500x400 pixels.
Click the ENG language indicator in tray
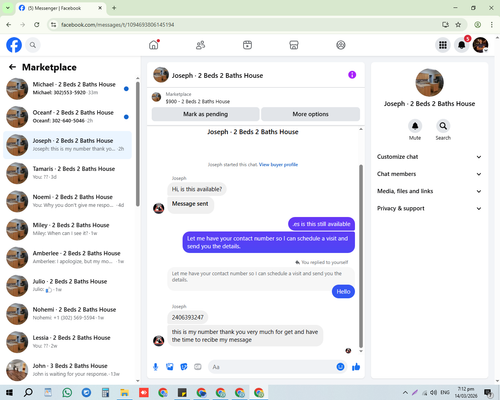click(x=445, y=392)
